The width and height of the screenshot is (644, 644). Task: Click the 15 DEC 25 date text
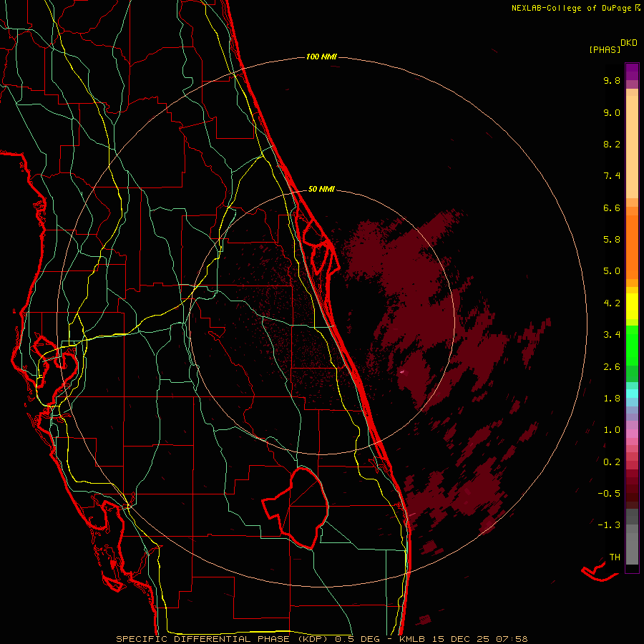(459, 639)
